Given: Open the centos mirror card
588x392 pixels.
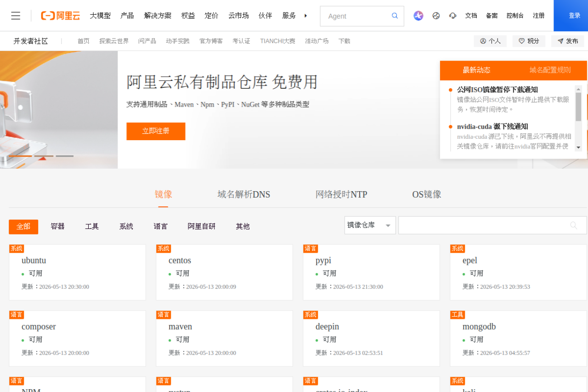Looking at the screenshot, I should [x=224, y=272].
